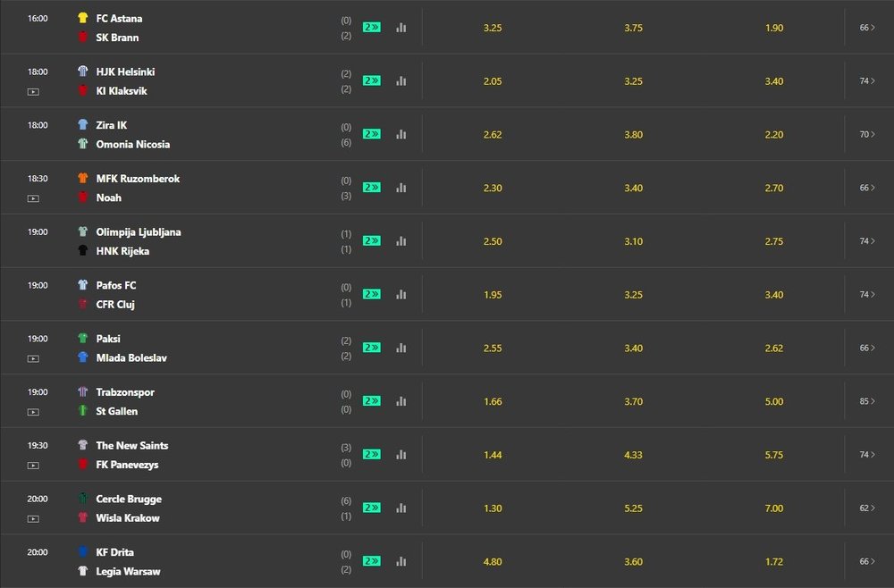
Task: Expand 62 markets for Cercle Brugge match
Action: click(867, 508)
